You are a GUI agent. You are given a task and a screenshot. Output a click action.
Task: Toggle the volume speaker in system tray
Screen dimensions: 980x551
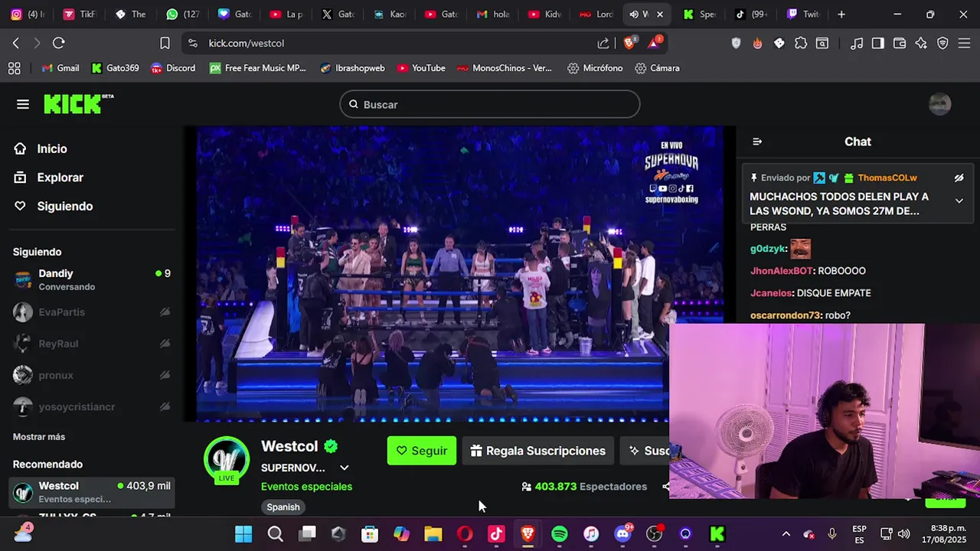pyautogui.click(x=904, y=534)
